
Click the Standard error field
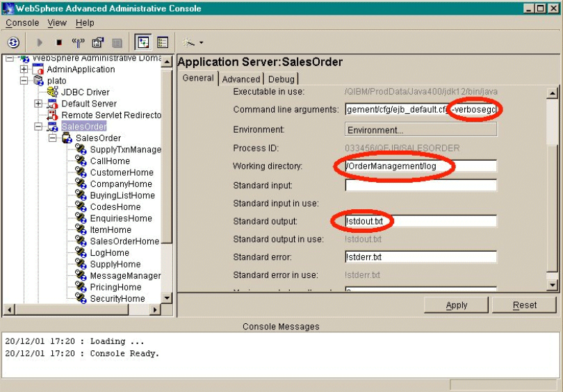[x=421, y=257]
